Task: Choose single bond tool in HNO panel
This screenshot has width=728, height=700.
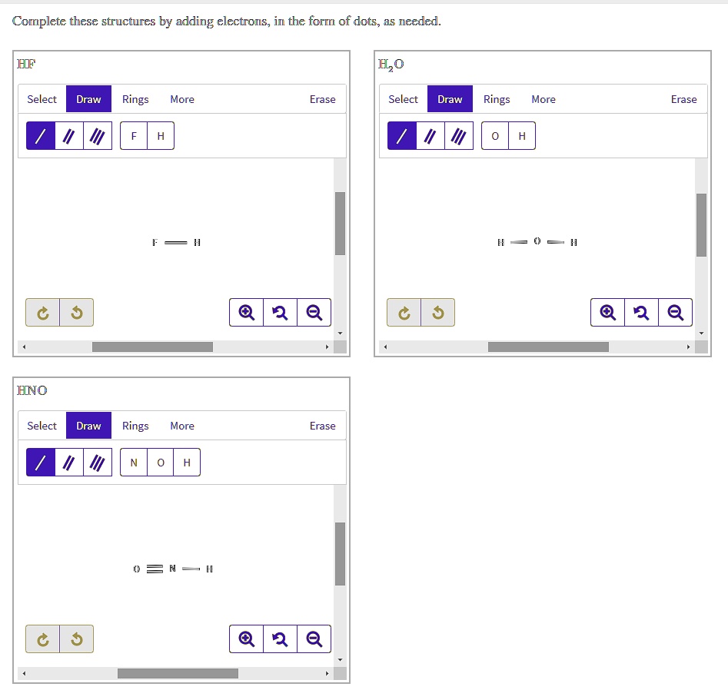Action: coord(41,463)
